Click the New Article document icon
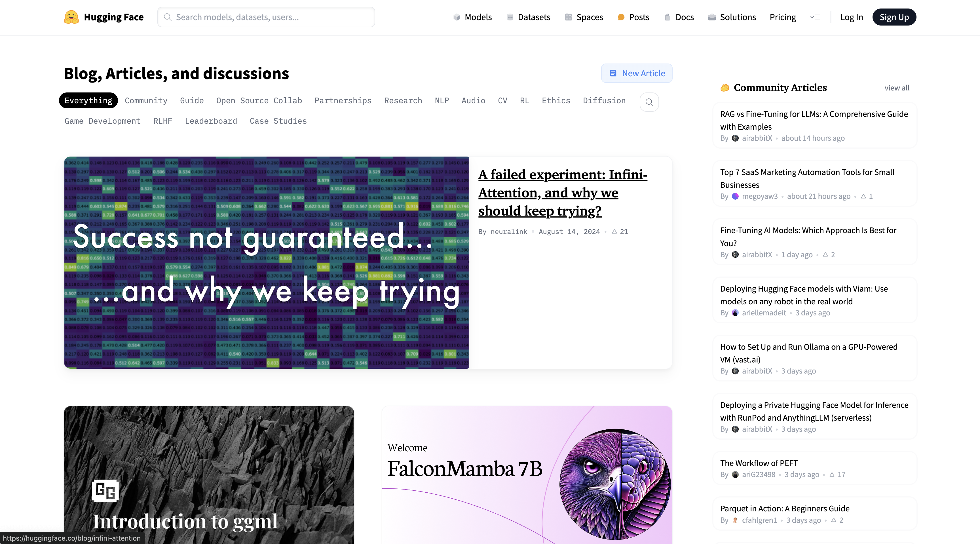Viewport: 980px width, 544px height. pos(613,73)
